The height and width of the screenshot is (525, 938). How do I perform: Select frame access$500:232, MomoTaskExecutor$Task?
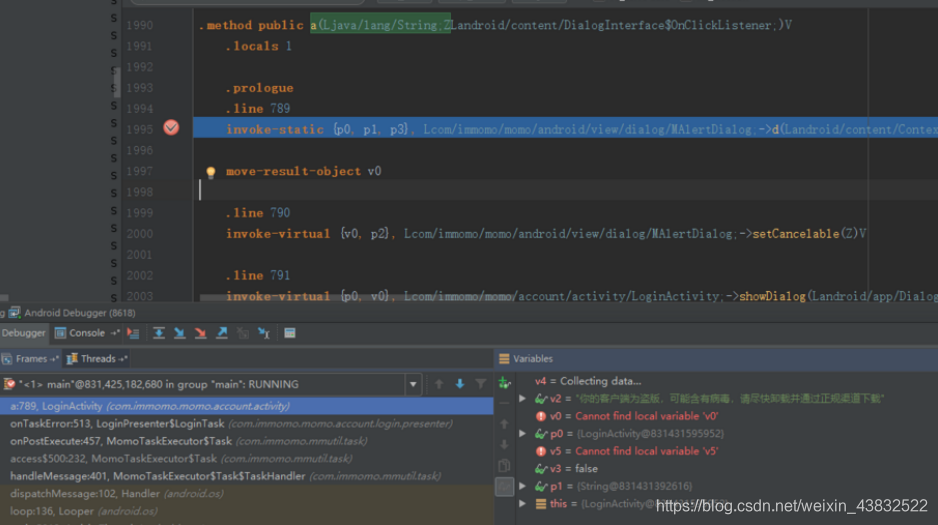pos(246,459)
